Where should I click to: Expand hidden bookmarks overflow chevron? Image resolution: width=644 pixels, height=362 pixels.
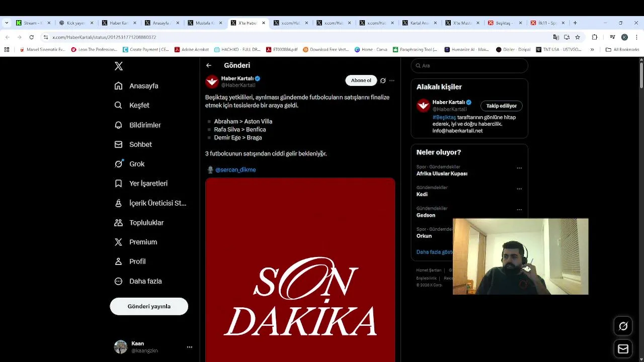point(592,49)
